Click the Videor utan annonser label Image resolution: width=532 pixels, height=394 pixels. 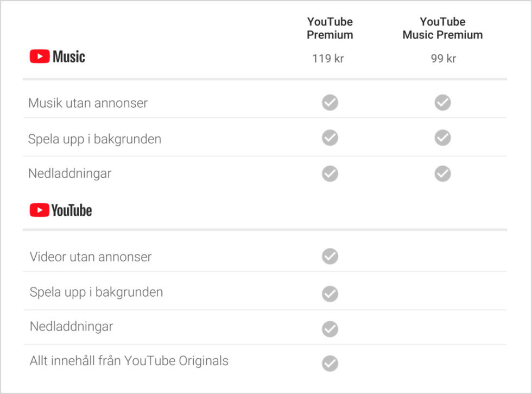coord(91,257)
